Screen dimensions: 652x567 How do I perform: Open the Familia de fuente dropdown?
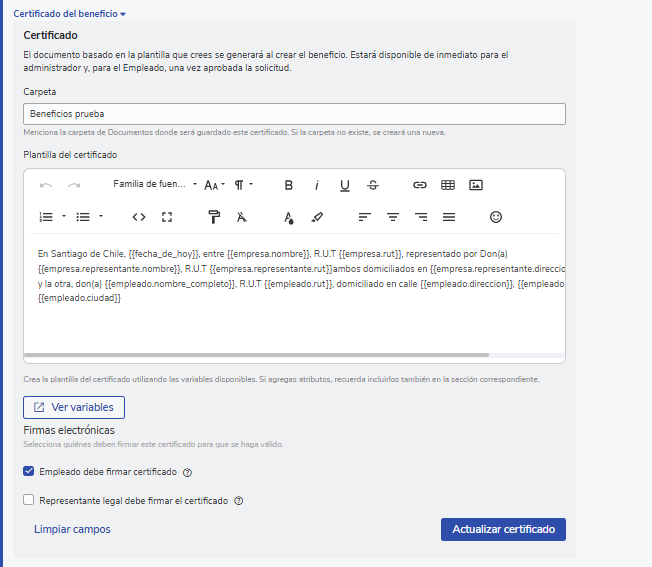[x=154, y=185]
